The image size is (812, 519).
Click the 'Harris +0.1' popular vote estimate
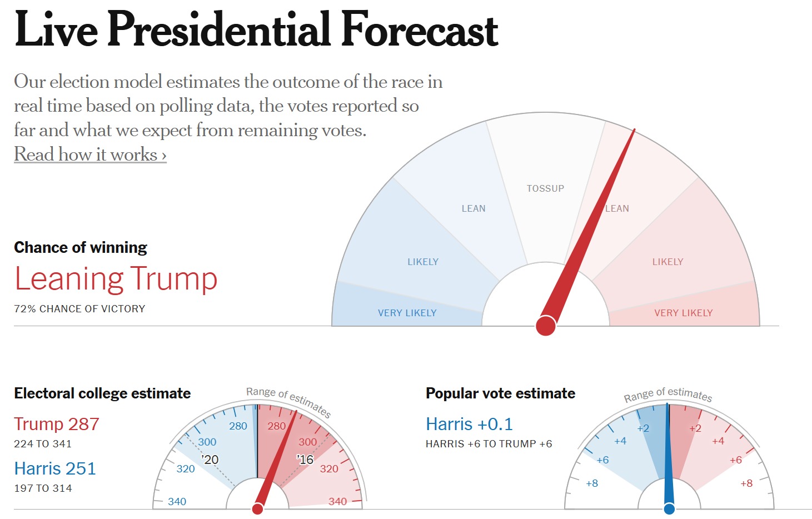(x=469, y=424)
